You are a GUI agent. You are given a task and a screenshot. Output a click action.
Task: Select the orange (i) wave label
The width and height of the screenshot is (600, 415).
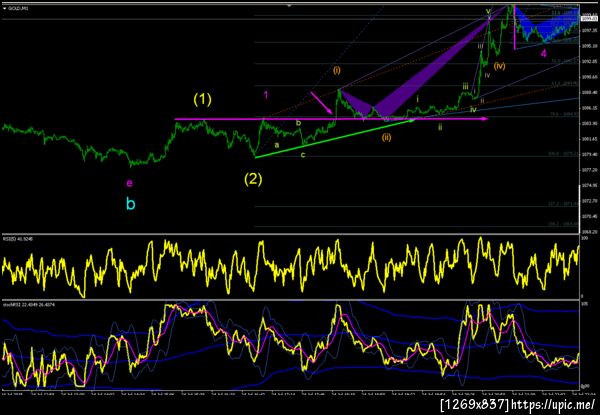337,71
